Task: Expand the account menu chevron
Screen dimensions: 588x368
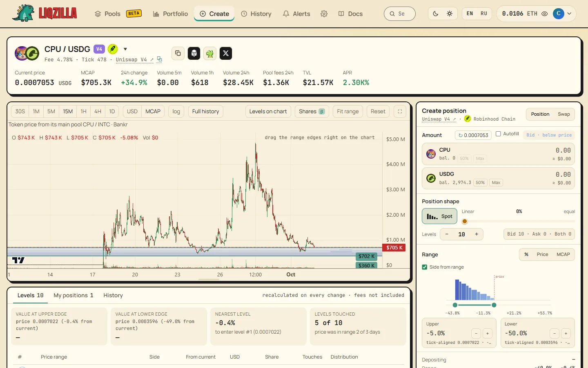Action: [569, 14]
